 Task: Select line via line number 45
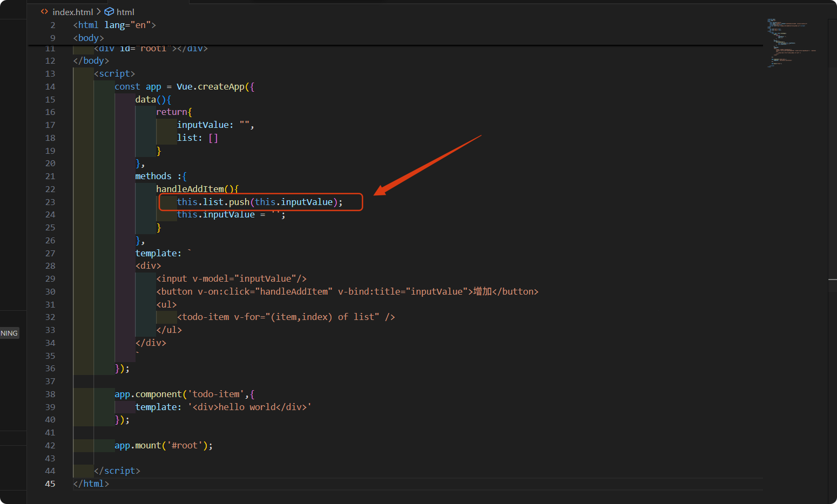(50, 483)
